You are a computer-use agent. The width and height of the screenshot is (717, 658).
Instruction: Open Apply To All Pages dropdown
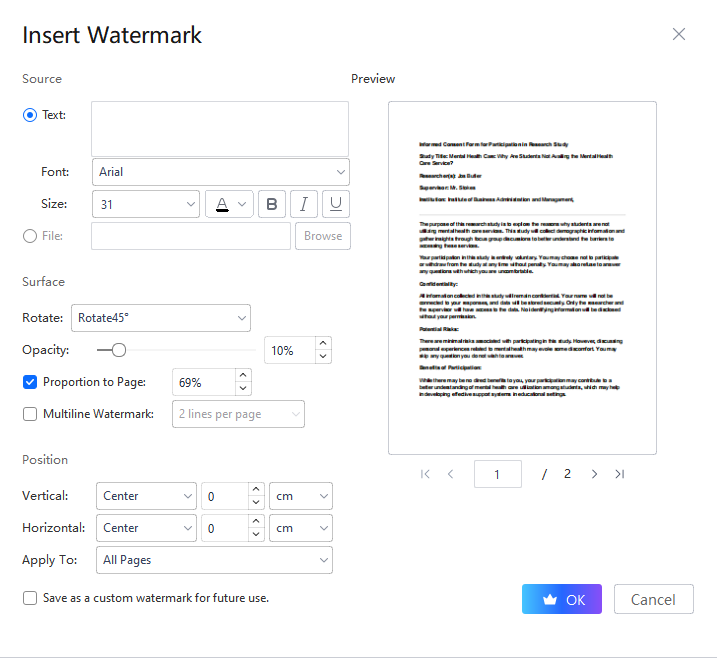(x=214, y=560)
